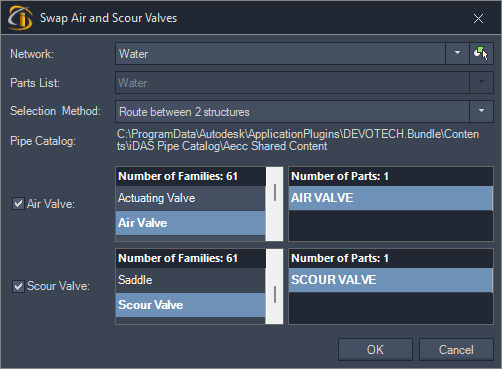The image size is (502, 369).
Task: Click the Number of Parts header above AIR VALVE
Action: coord(391,176)
